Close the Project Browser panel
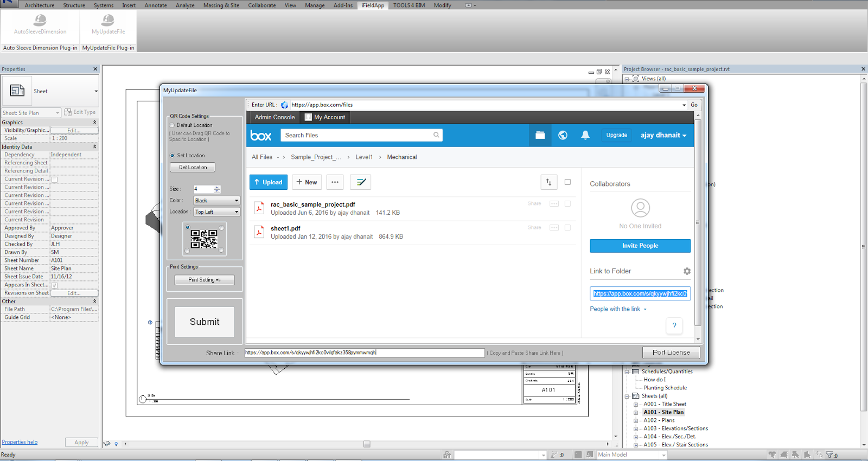868x461 pixels. pos(863,69)
